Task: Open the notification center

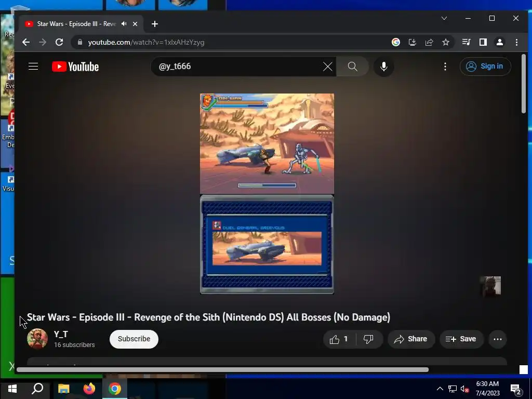Action: pyautogui.click(x=516, y=390)
